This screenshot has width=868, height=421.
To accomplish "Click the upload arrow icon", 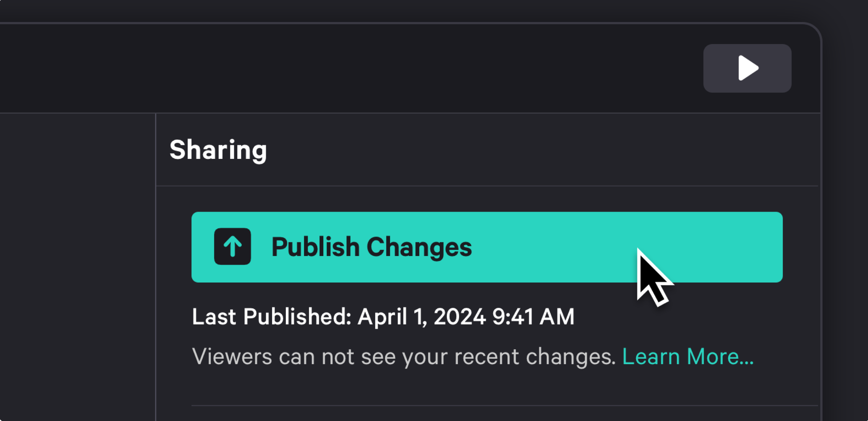I will (232, 247).
